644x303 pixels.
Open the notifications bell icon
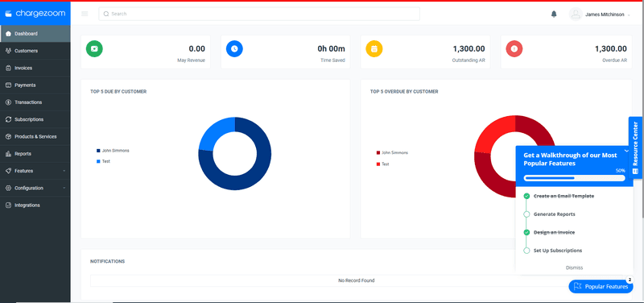554,14
